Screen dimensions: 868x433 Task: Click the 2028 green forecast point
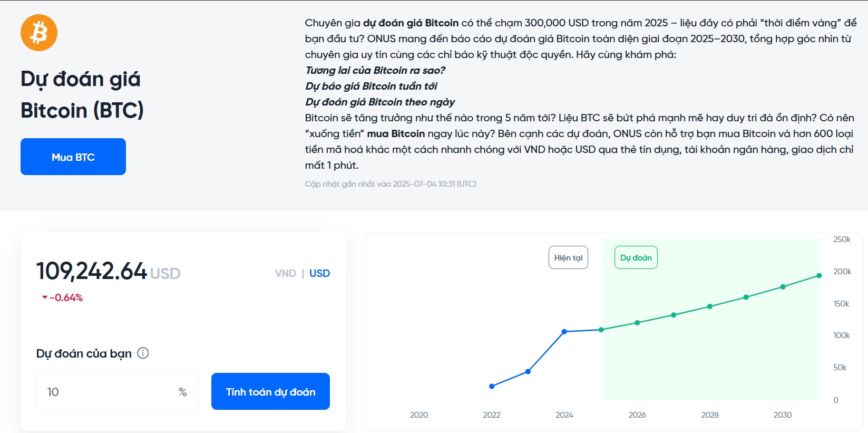(710, 306)
